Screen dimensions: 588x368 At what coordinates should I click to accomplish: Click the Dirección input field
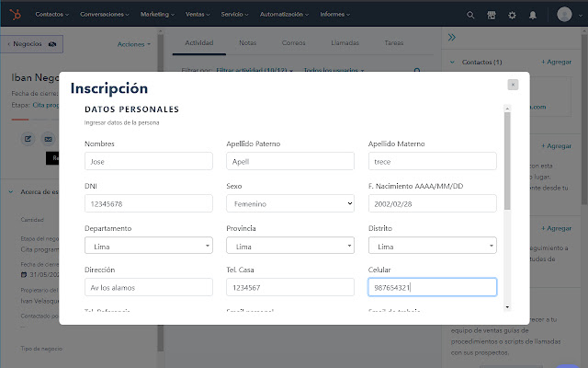coord(149,287)
